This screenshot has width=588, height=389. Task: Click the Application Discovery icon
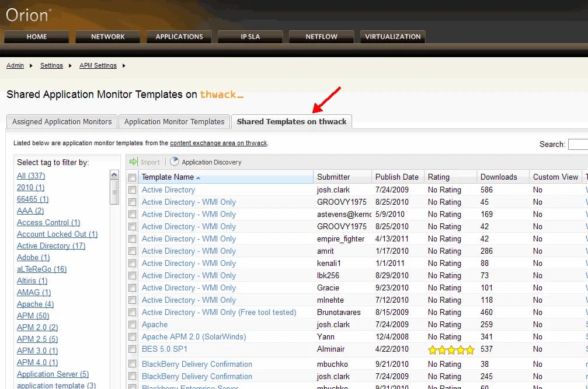(x=175, y=162)
